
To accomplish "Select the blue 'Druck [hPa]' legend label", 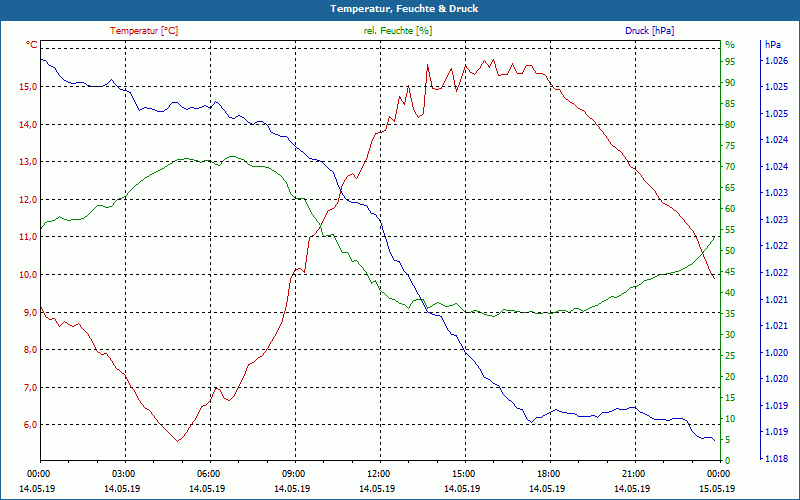I will 649,31.
